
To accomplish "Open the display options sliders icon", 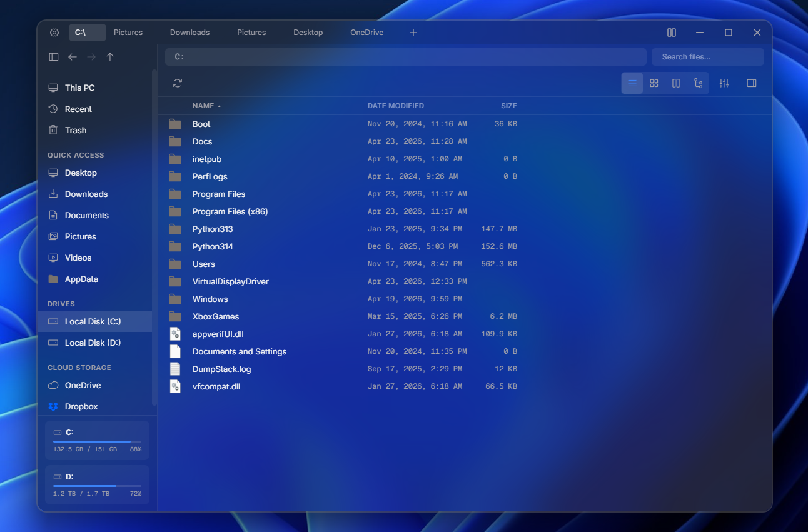I will coord(724,83).
